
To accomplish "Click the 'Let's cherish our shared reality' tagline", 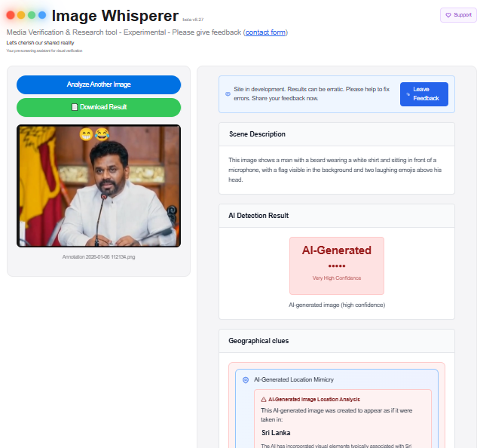I will [x=40, y=43].
